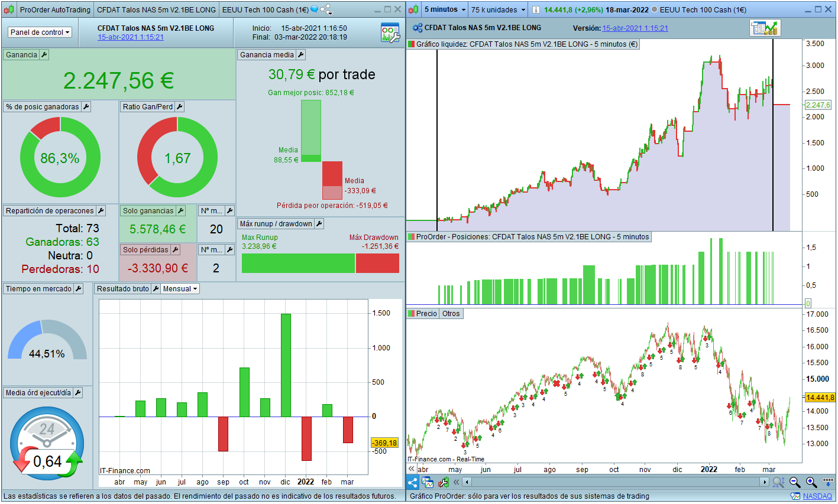Image resolution: width=838 pixels, height=504 pixels.
Task: Click the auto-fit zoom magnifier icon
Action: click(x=778, y=483)
